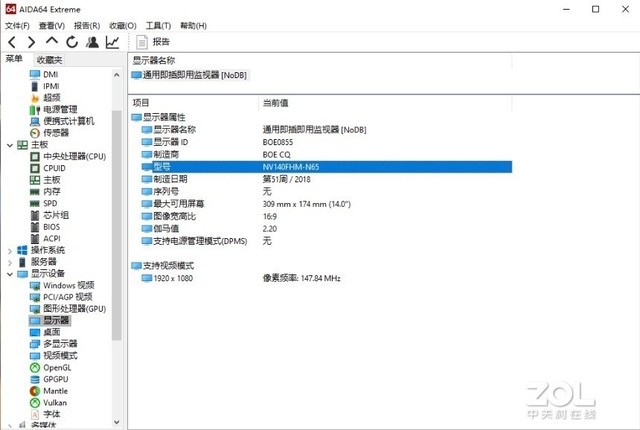Click the OpenGL icon in tree

(35, 368)
